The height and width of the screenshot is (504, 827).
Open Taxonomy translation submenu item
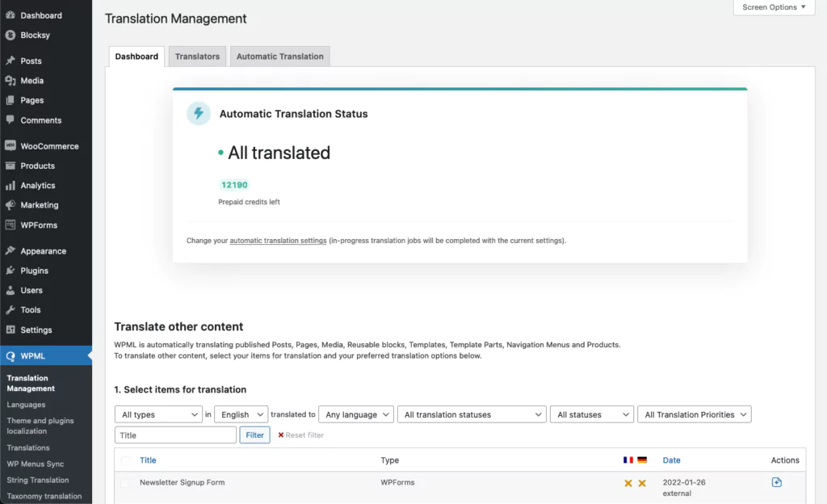(44, 496)
